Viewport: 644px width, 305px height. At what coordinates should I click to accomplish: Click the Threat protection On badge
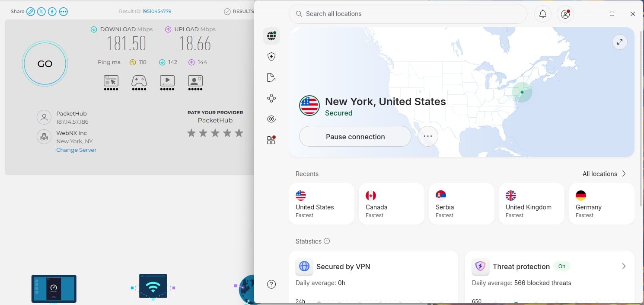(562, 266)
